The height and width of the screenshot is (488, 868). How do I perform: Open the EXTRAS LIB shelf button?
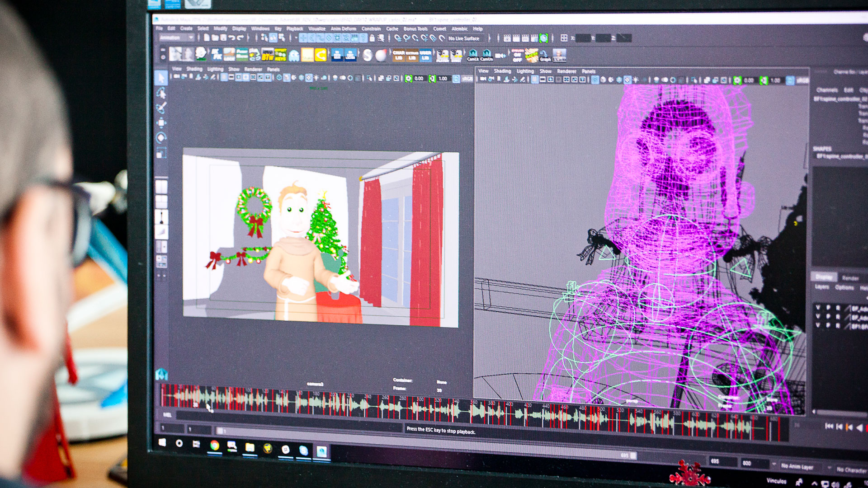(x=412, y=55)
